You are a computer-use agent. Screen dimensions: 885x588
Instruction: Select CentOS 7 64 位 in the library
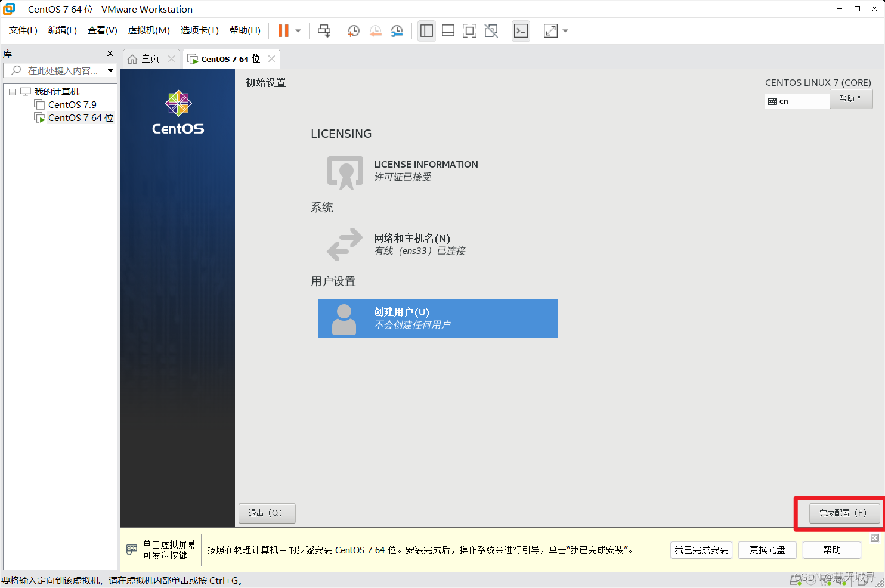coord(81,118)
